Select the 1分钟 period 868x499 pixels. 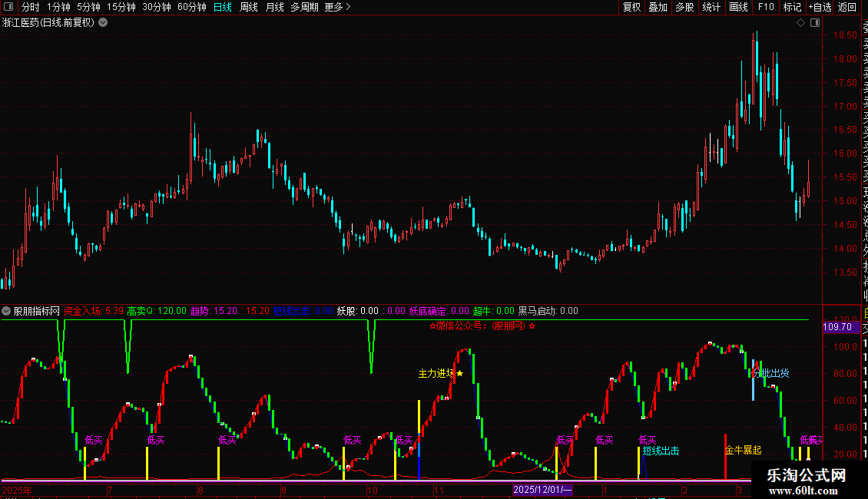click(x=58, y=7)
